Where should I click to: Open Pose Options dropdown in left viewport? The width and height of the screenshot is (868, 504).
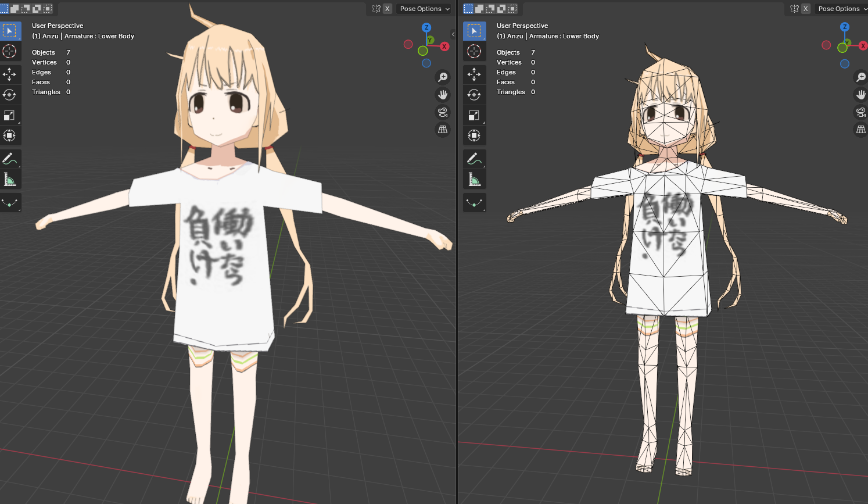(425, 9)
